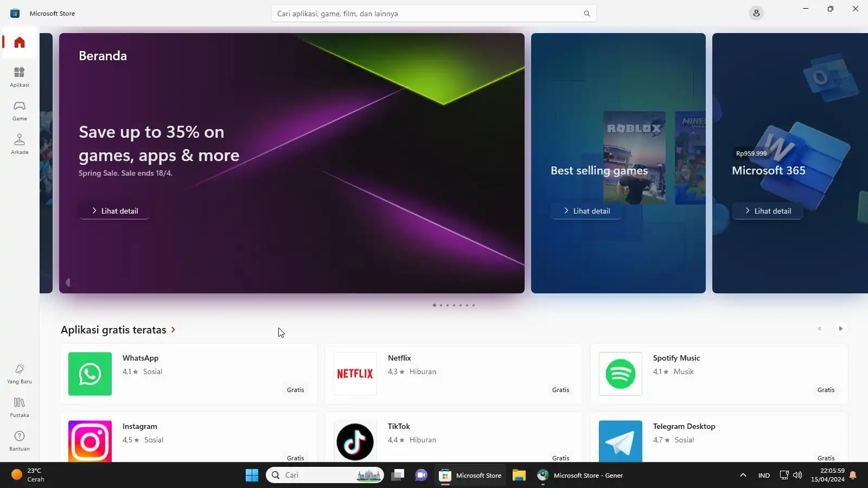Image resolution: width=868 pixels, height=488 pixels.
Task: Open the clock and date flyout
Action: 827,475
